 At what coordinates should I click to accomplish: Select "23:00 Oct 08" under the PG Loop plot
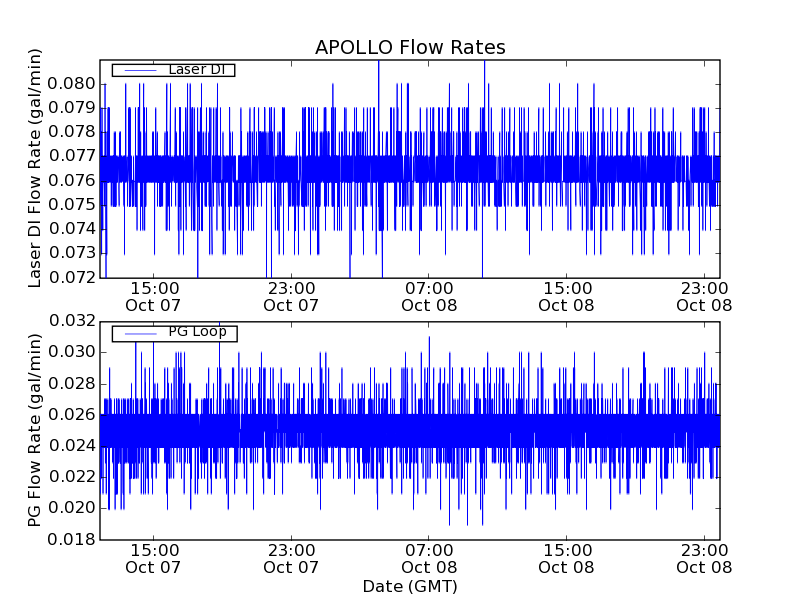click(x=704, y=559)
